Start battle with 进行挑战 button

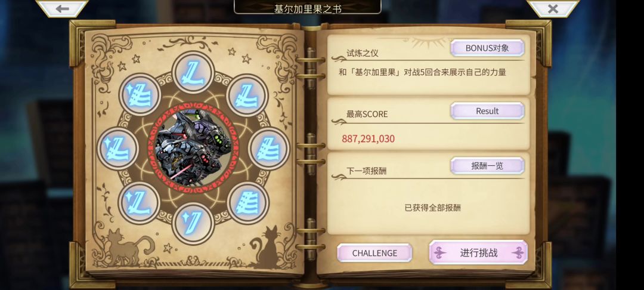tap(478, 252)
